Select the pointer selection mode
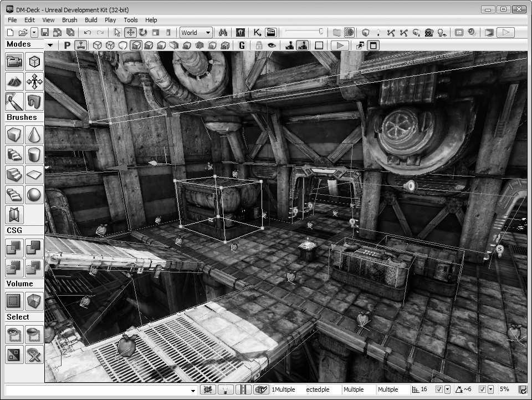This screenshot has height=400, width=532. coord(117,33)
